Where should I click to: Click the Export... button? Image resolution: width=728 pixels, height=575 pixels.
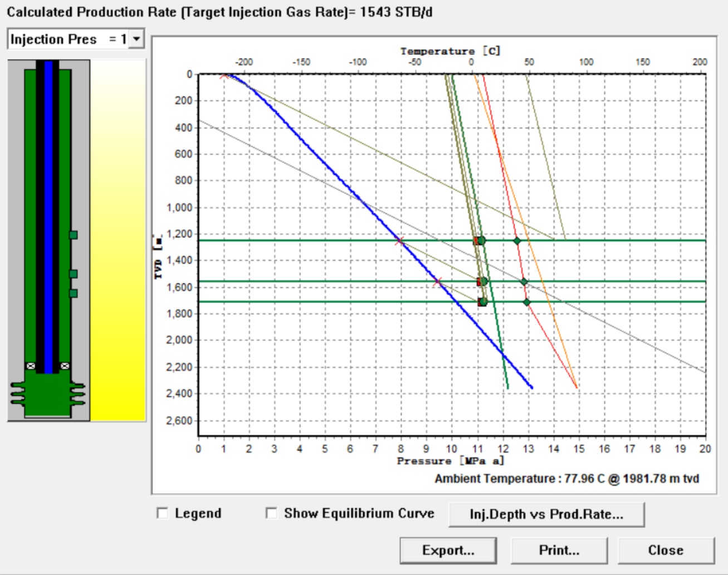pyautogui.click(x=448, y=551)
